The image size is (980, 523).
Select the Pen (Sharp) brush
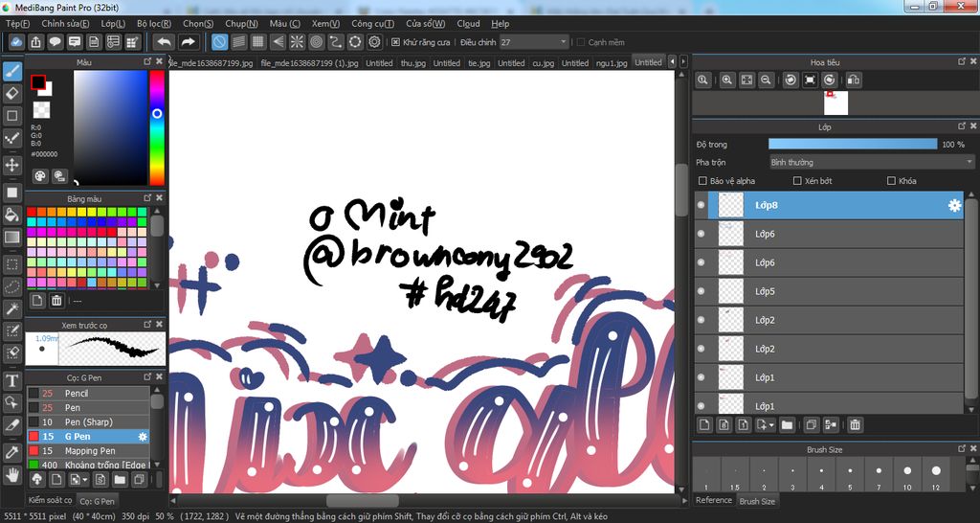88,421
